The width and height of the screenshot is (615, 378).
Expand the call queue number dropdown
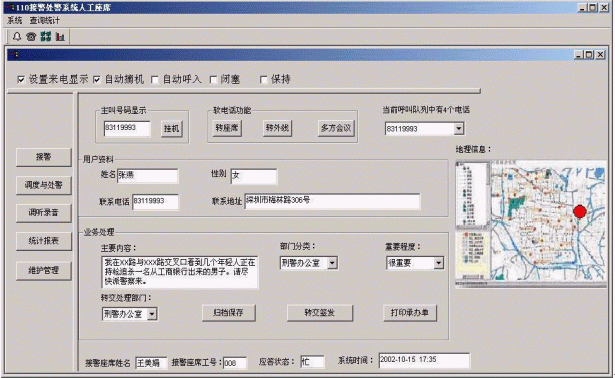click(x=459, y=129)
